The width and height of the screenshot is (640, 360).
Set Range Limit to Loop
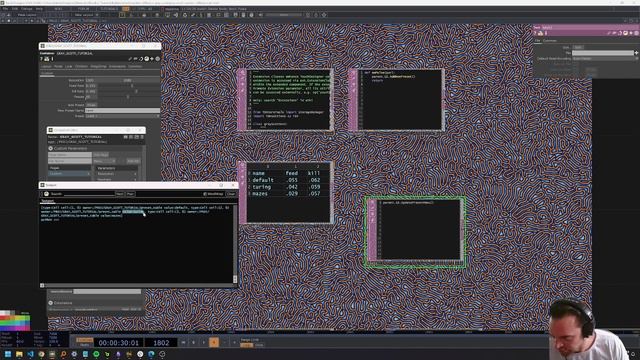point(246,345)
